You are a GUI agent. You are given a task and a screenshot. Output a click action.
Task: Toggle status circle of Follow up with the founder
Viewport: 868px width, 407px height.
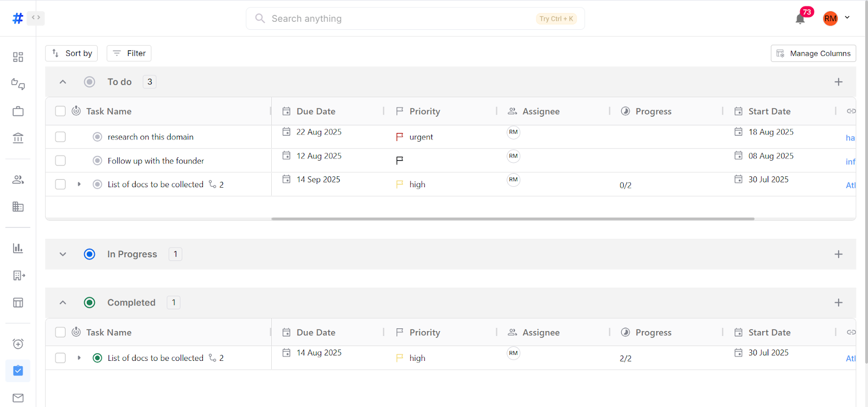97,161
